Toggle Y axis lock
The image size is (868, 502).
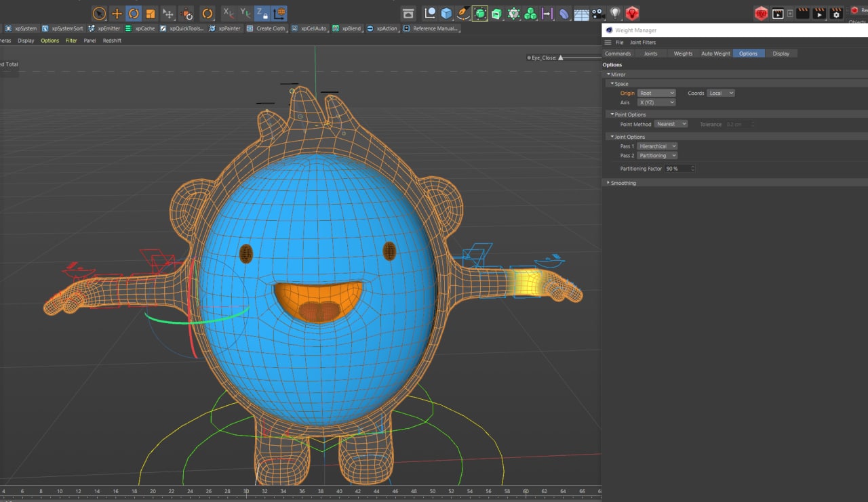point(245,14)
